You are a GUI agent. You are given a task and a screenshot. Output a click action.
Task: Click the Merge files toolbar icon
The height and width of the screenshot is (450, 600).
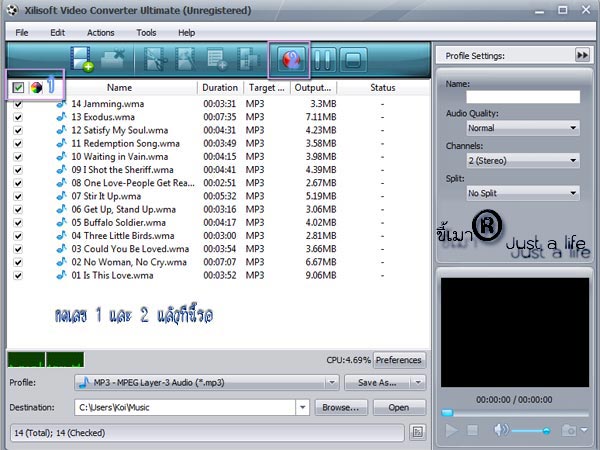point(248,59)
